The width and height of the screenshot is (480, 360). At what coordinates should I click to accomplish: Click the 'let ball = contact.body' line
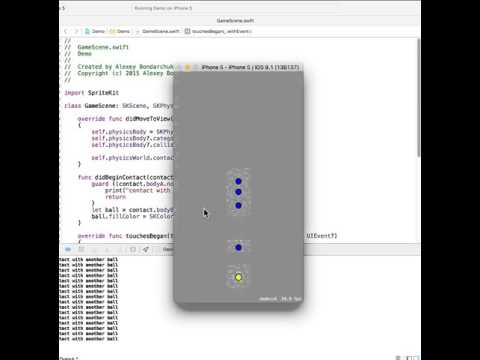(133, 210)
